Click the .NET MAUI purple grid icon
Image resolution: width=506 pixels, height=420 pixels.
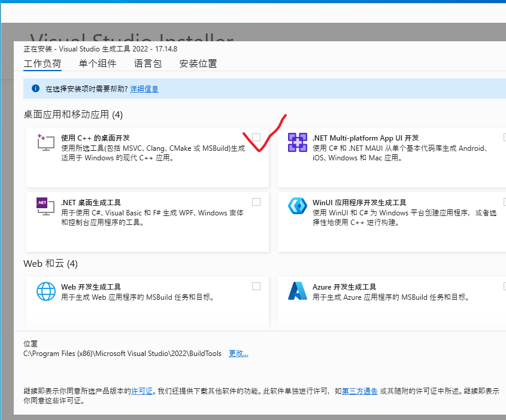click(297, 142)
